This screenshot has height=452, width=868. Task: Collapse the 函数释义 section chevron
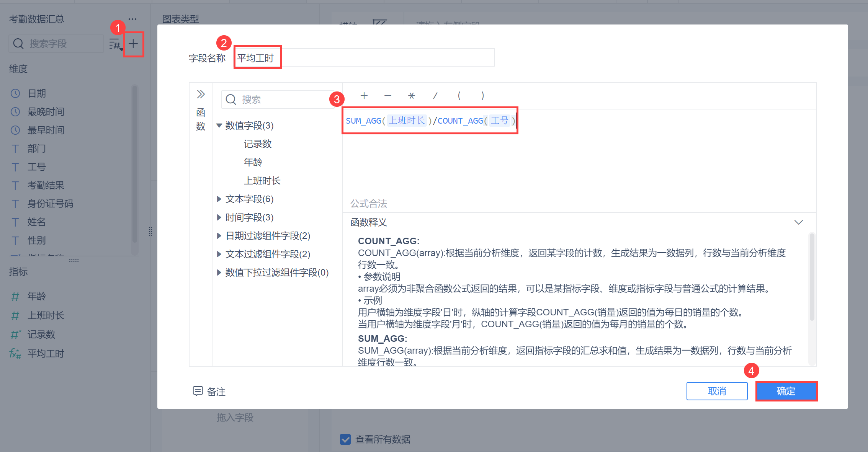(798, 222)
